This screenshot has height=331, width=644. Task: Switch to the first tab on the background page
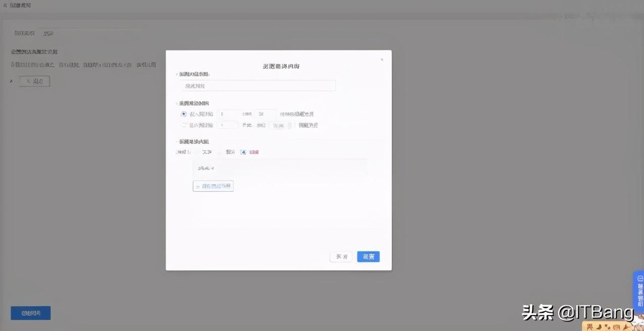click(x=24, y=33)
